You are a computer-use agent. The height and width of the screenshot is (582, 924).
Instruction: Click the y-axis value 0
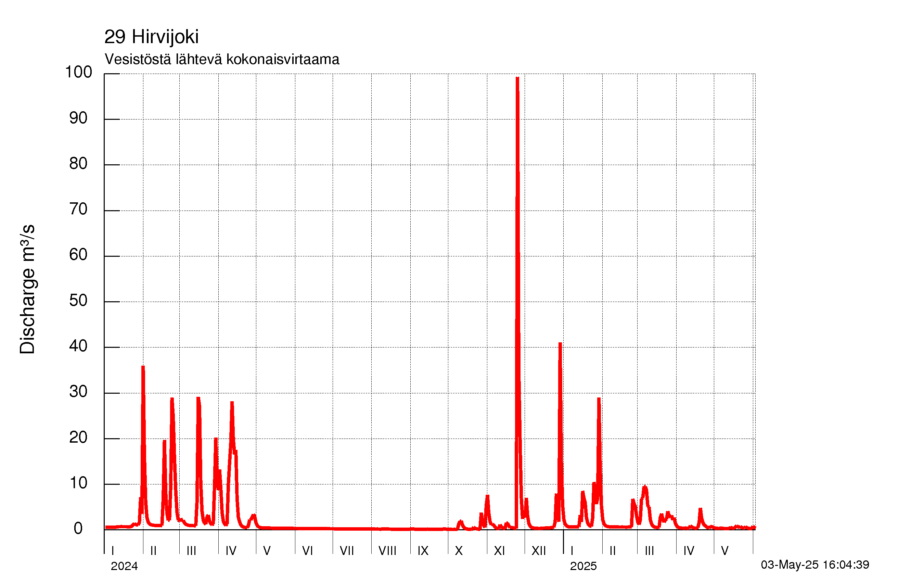click(78, 529)
